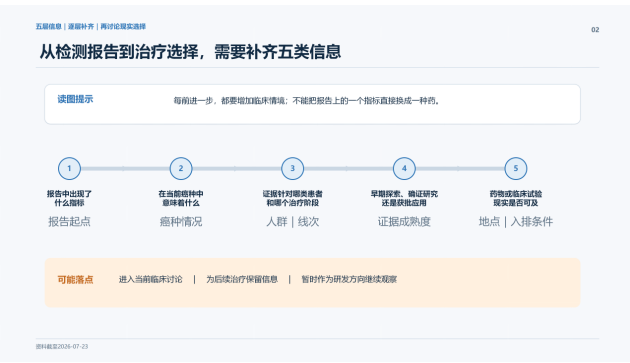This screenshot has height=363, width=630.
Task: Click the 证据针对哪类患者 description
Action: coord(292,198)
